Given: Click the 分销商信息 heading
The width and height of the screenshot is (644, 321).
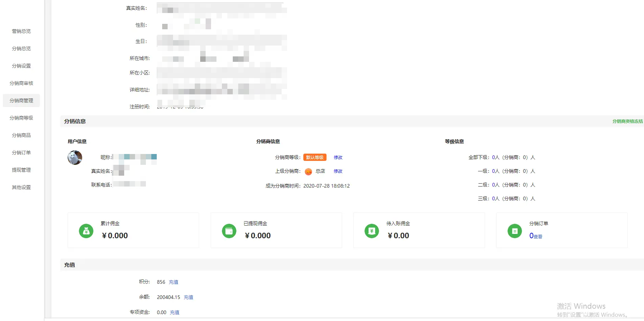Looking at the screenshot, I should click(x=268, y=142).
